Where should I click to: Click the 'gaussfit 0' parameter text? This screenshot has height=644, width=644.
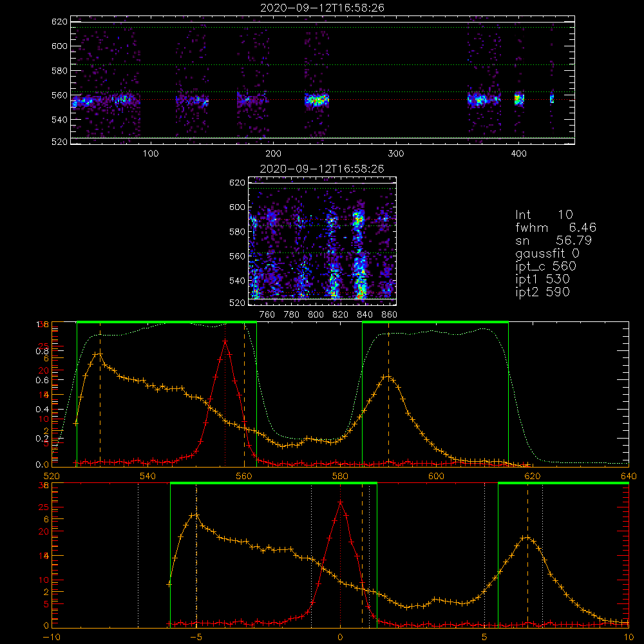click(547, 253)
